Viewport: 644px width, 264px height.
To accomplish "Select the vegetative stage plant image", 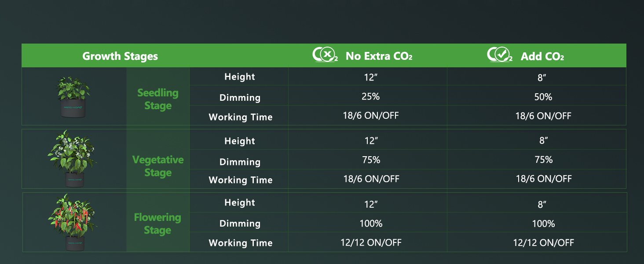I will click(x=73, y=158).
